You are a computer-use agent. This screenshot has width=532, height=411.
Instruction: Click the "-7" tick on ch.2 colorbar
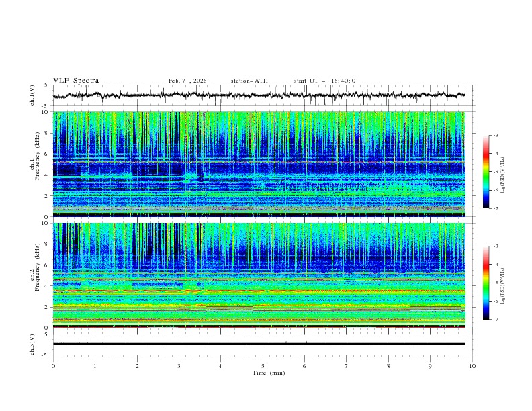pos(495,319)
